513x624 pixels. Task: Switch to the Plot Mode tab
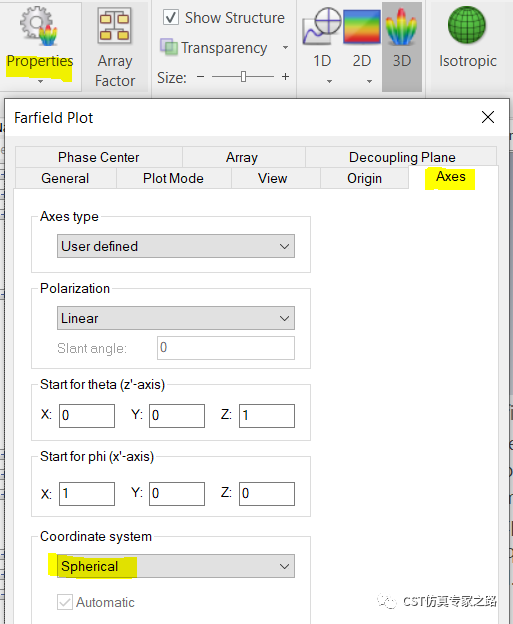pos(173,178)
